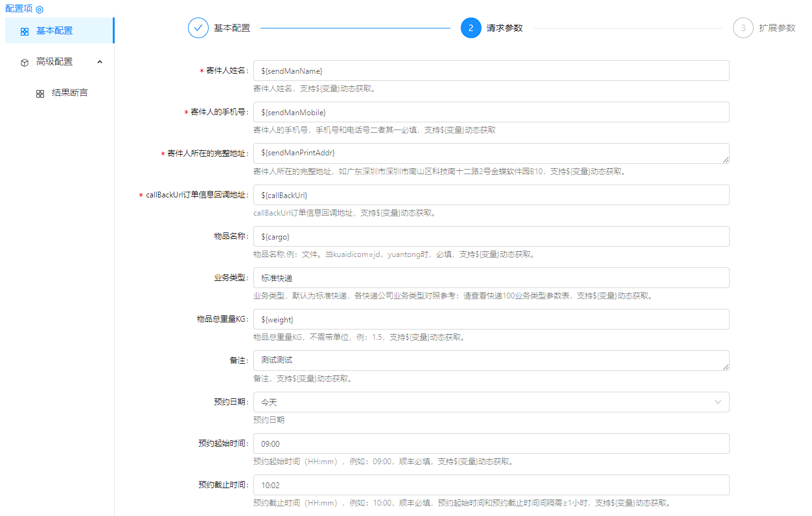This screenshot has height=516, width=812.
Task: Click the grid icon next to 结果断言
Action: [x=40, y=93]
